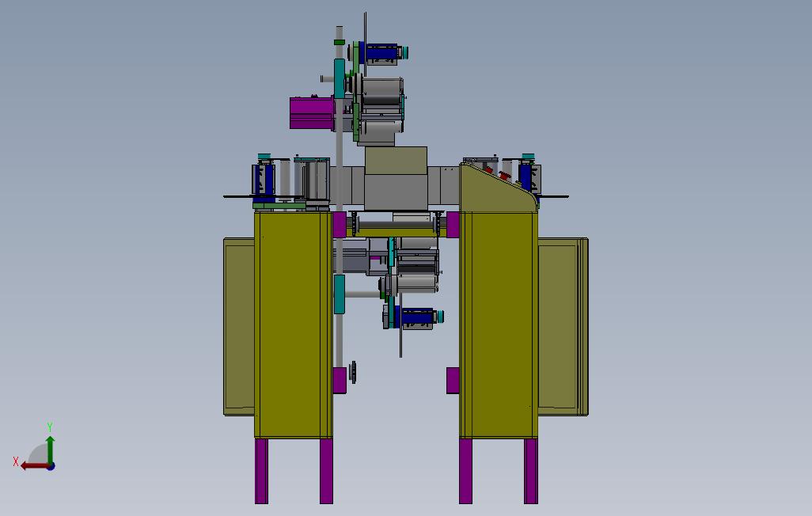Select the olive side panel right of the machine

(563, 326)
